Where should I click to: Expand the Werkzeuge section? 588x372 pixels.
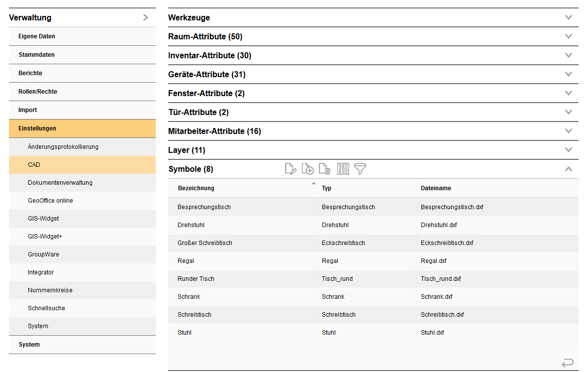[569, 17]
